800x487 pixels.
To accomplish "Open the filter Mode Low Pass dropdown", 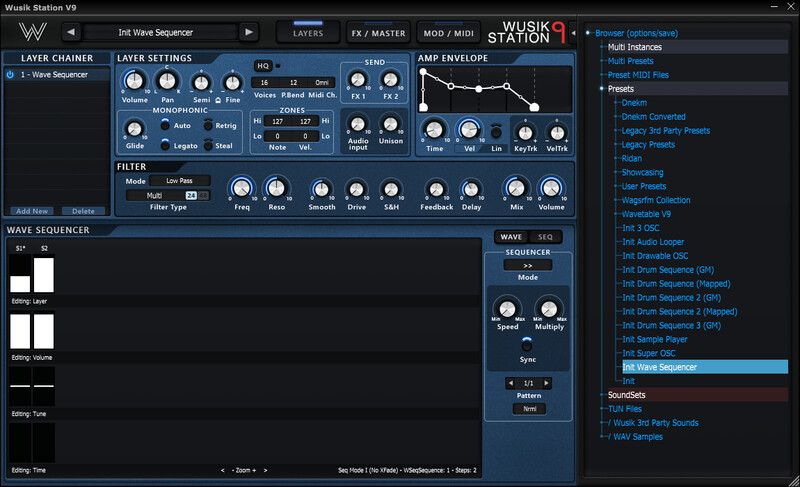I will (180, 181).
